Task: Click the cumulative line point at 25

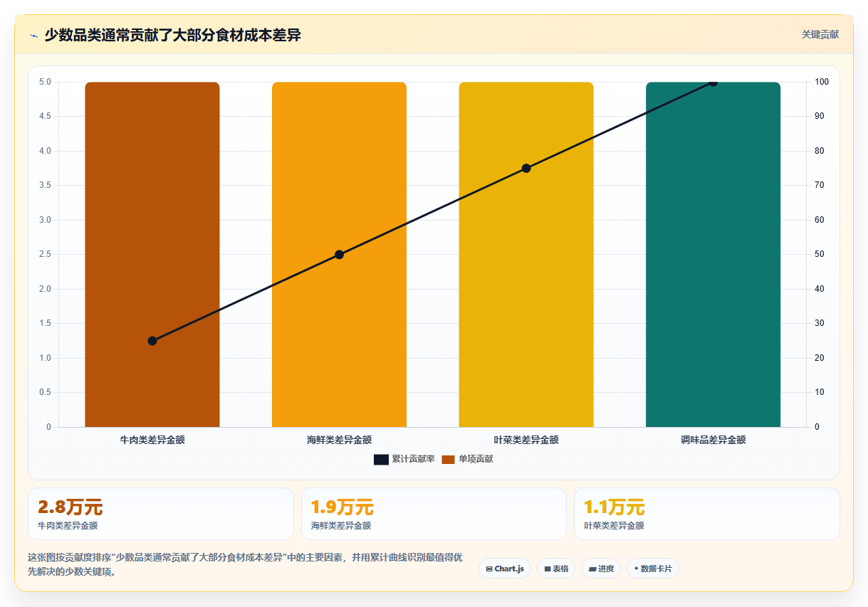Action: (152, 341)
